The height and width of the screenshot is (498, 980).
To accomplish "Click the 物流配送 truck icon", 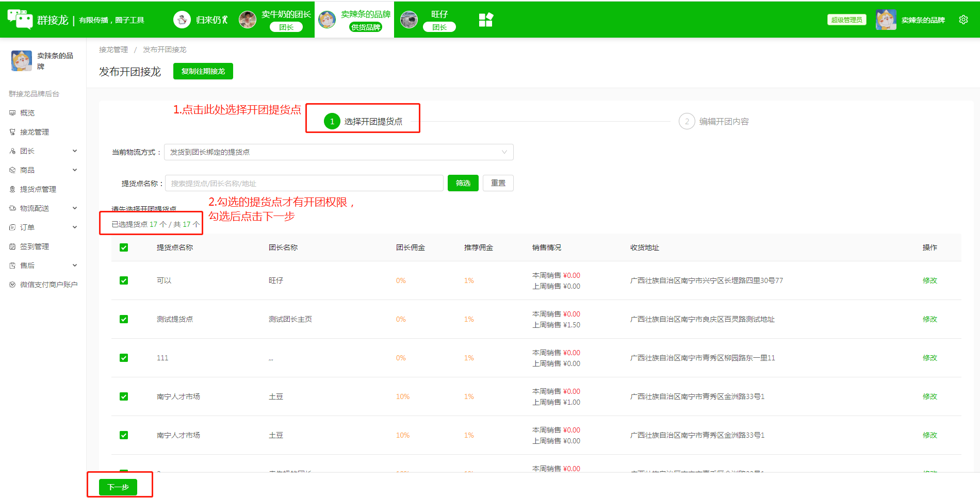I will click(x=12, y=208).
